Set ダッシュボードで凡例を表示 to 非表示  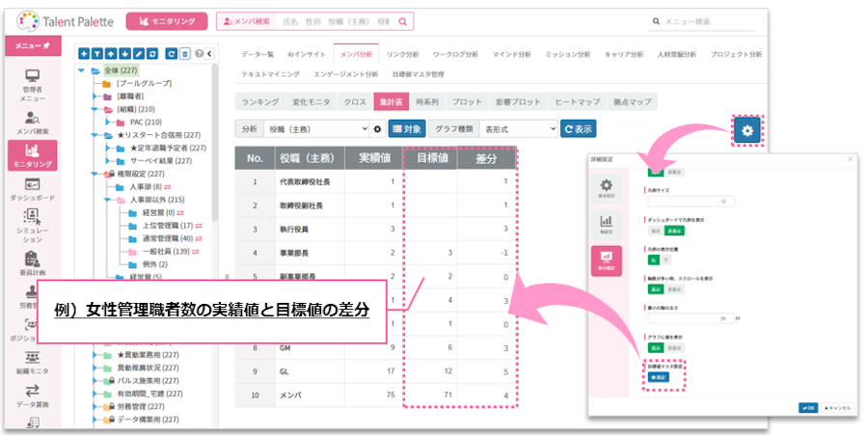click(674, 231)
